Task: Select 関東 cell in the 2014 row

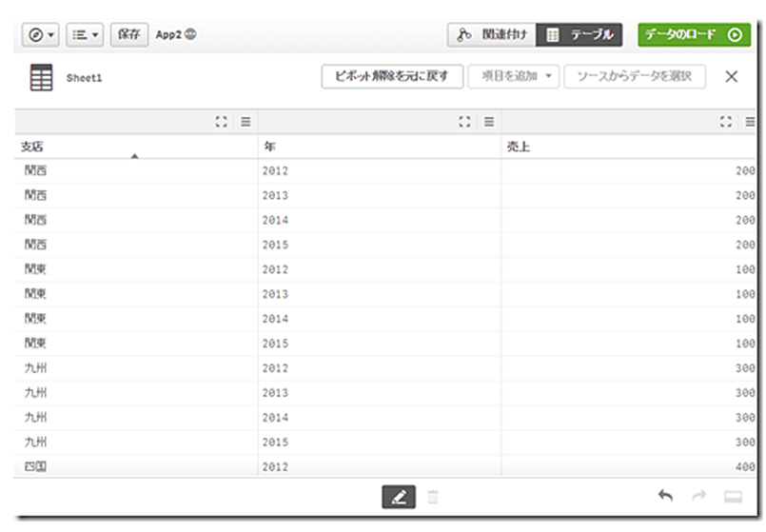Action: click(x=136, y=319)
